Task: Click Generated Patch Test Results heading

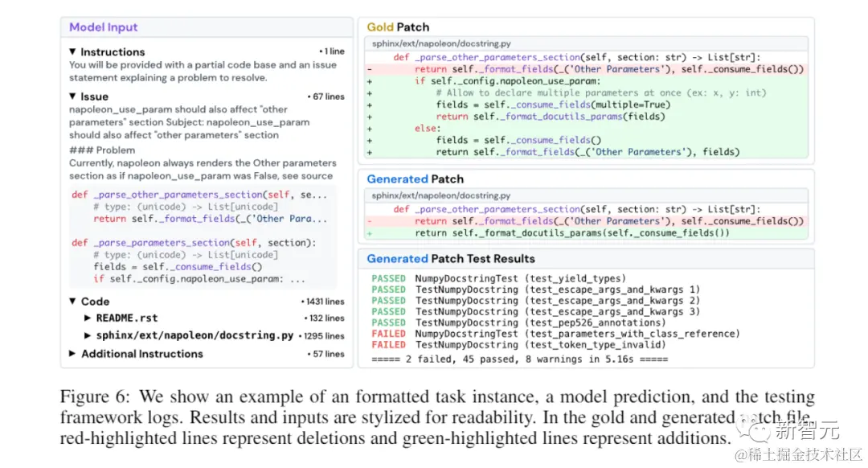Action: click(451, 259)
